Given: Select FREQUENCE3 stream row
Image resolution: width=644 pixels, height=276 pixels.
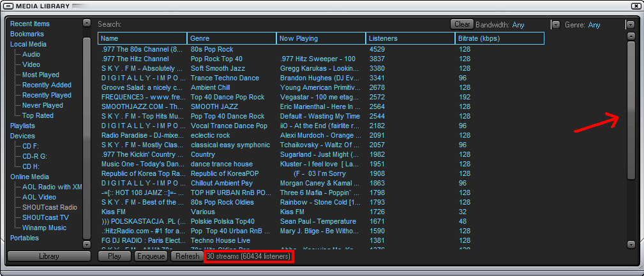Looking at the screenshot, I should click(142, 97).
